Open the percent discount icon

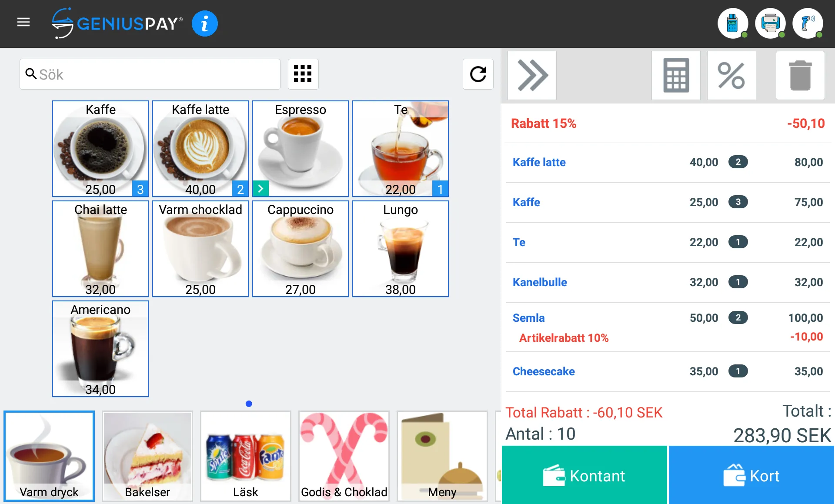[x=731, y=75]
